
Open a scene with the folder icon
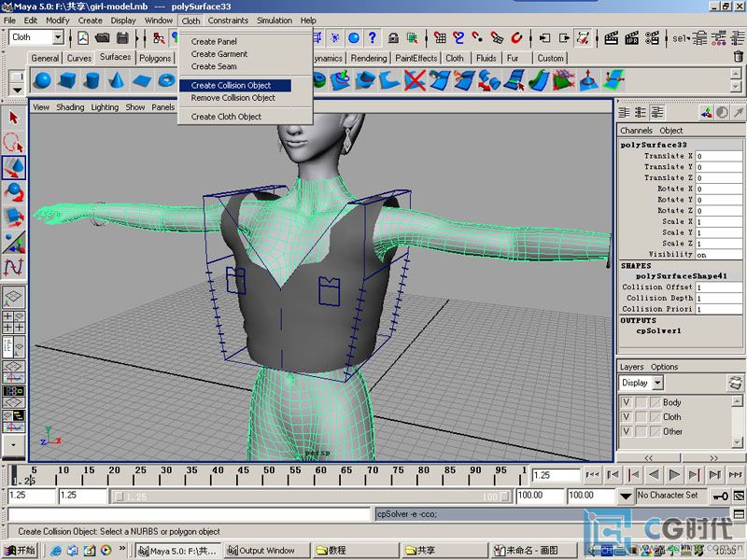[103, 37]
